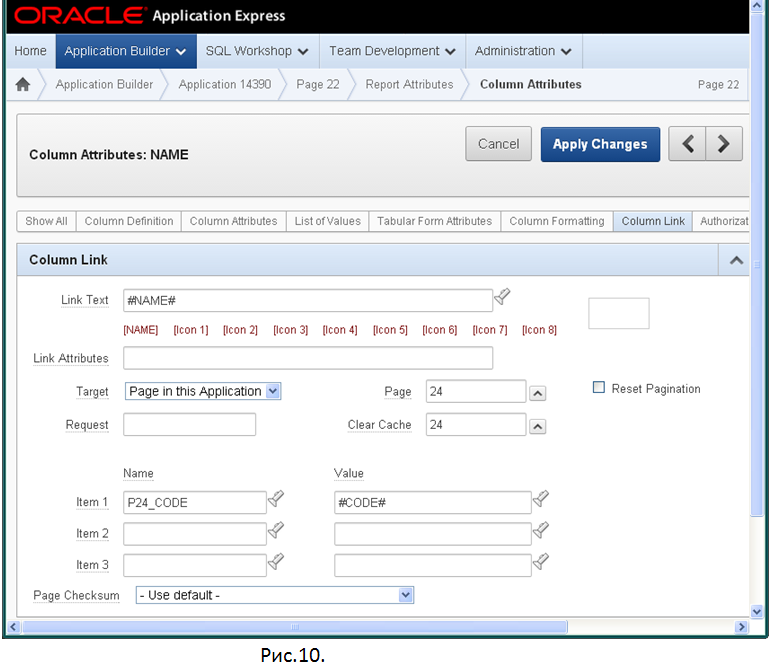The height and width of the screenshot is (670, 770).
Task: Click the Clear Cache input field
Action: (476, 424)
